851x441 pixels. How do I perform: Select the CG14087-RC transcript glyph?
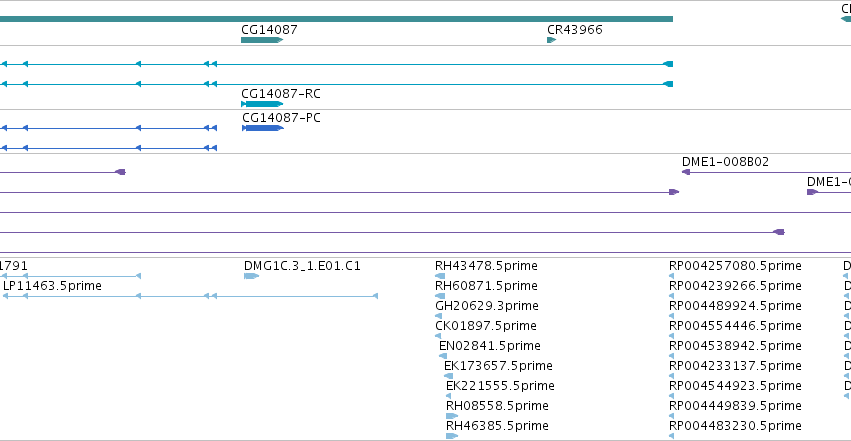point(262,104)
